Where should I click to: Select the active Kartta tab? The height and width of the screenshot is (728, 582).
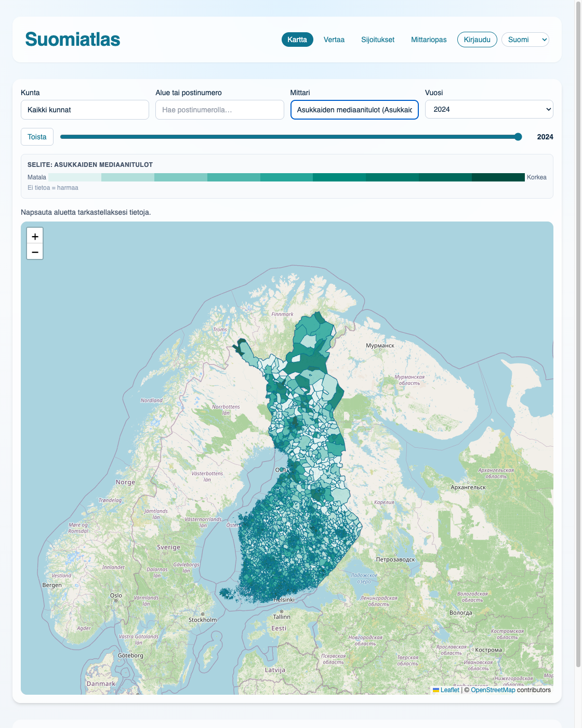coord(297,40)
